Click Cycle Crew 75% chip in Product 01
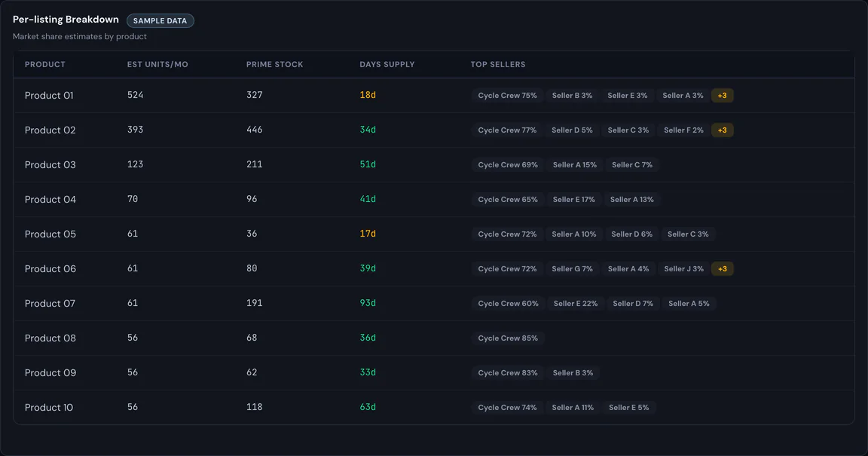 click(x=508, y=95)
